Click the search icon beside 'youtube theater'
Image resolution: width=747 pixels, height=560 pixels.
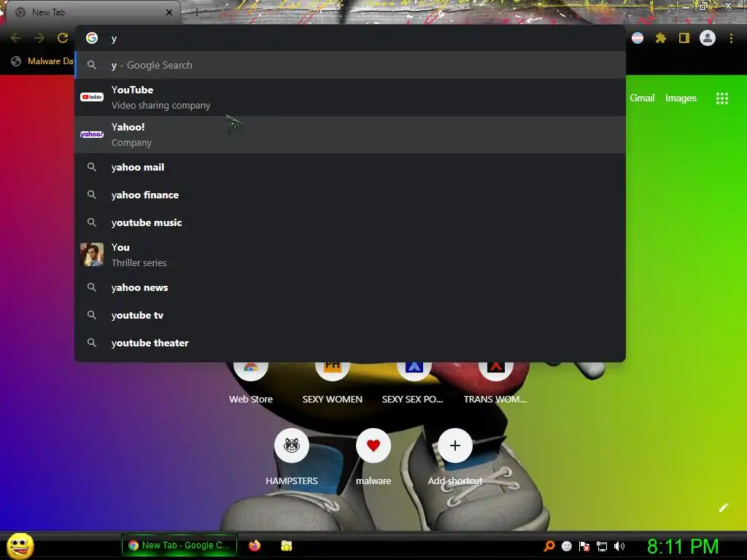point(92,343)
